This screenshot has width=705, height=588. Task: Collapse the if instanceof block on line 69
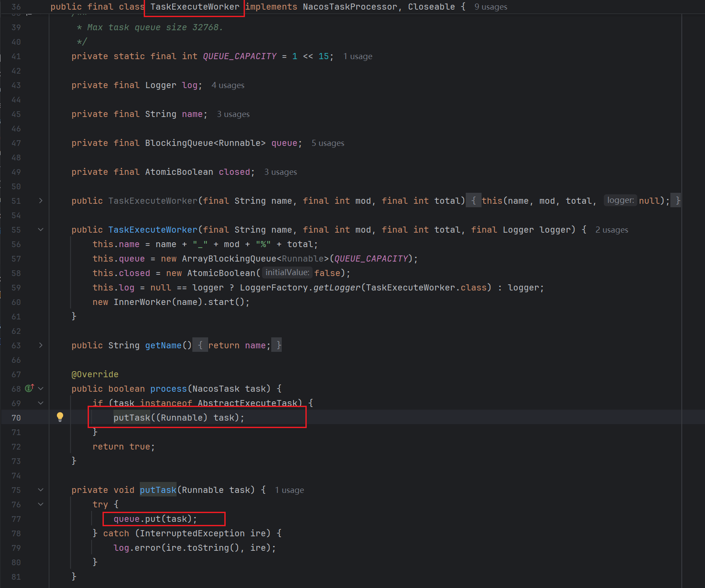[x=41, y=403]
